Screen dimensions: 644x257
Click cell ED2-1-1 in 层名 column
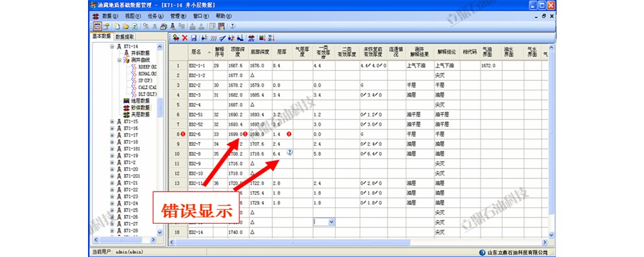tap(199, 65)
